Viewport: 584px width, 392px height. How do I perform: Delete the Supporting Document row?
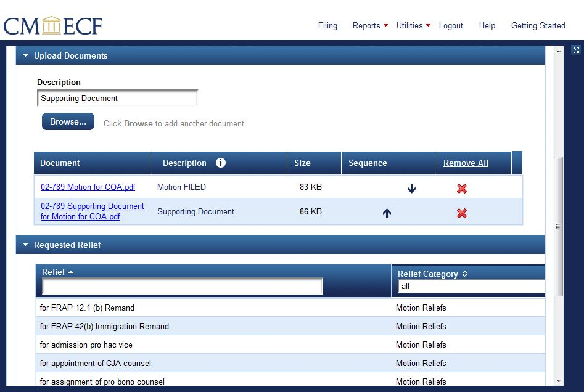pyautogui.click(x=461, y=213)
